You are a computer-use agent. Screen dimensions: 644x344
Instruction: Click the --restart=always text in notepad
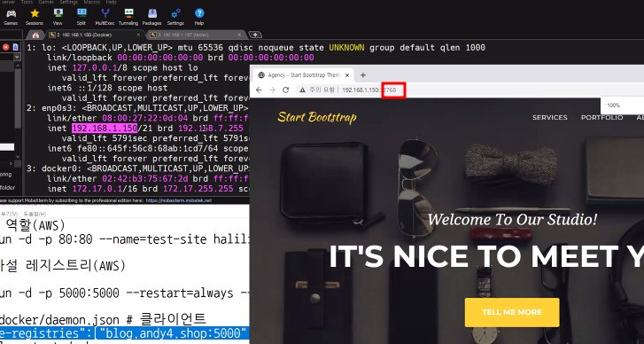pos(179,293)
